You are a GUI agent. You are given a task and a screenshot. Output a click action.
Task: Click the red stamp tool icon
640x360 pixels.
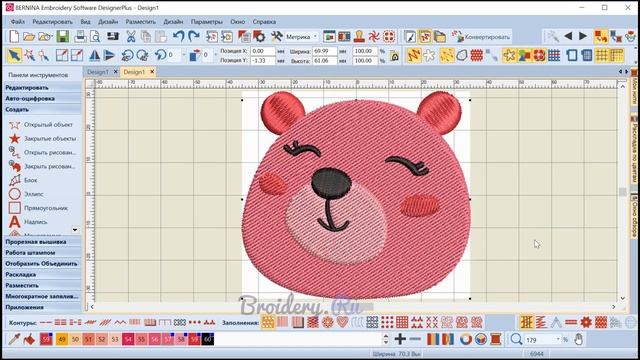pyautogui.click(x=359, y=37)
